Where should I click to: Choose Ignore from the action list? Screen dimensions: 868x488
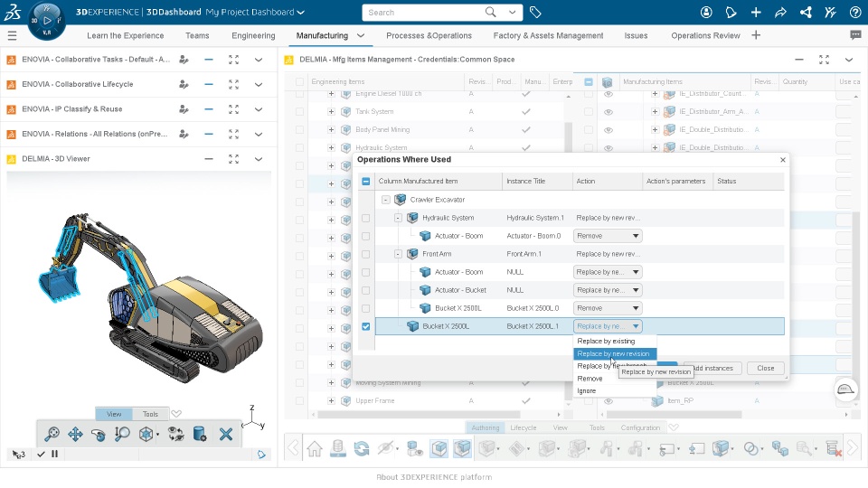[x=615, y=391]
